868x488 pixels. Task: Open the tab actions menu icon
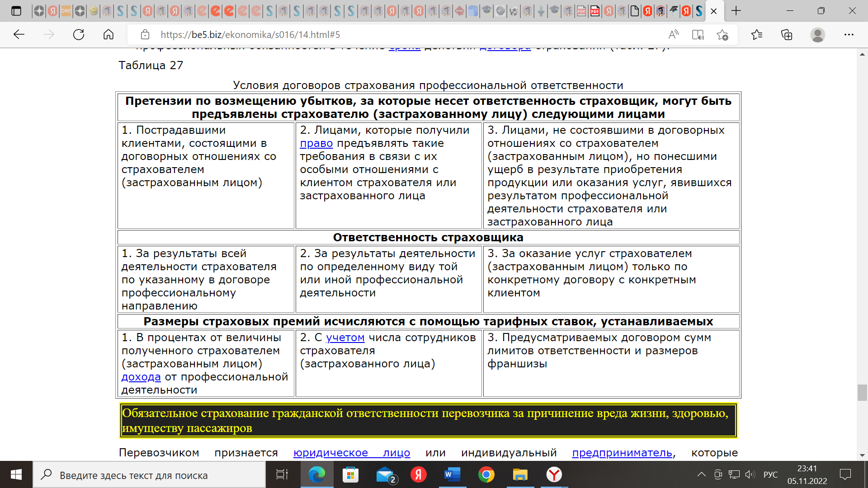point(16,11)
